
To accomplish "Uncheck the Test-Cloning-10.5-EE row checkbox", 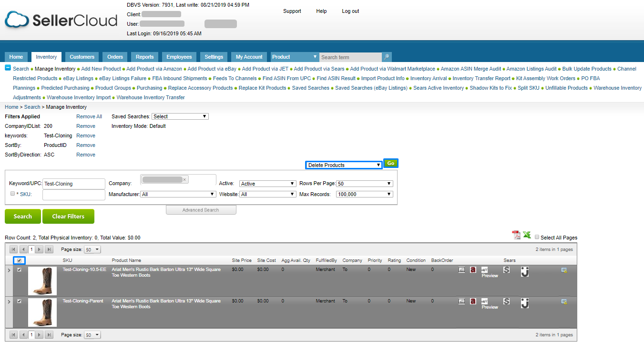I will (19, 270).
